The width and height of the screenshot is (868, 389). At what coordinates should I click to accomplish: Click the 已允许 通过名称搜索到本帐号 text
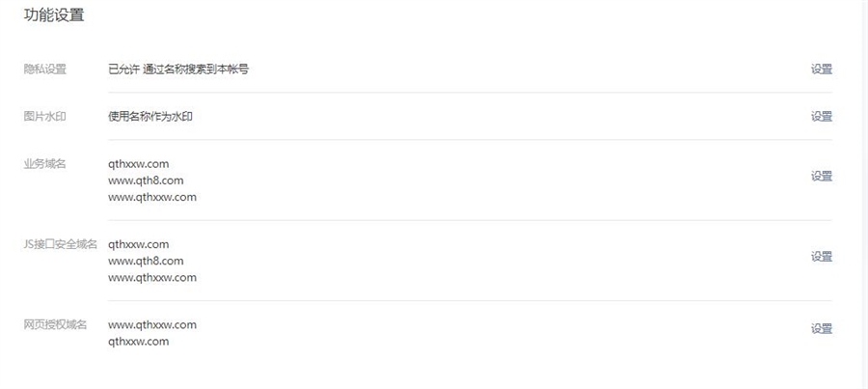coord(178,69)
